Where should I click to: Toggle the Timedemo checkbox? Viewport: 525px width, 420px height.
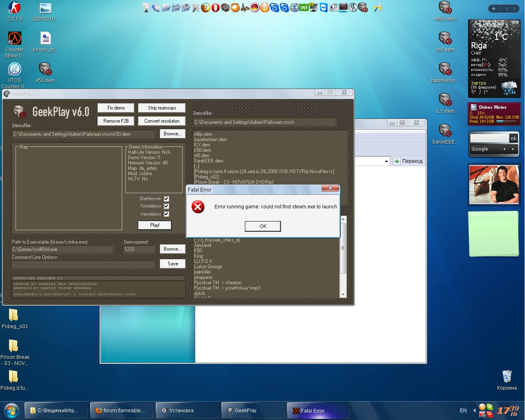click(x=167, y=206)
